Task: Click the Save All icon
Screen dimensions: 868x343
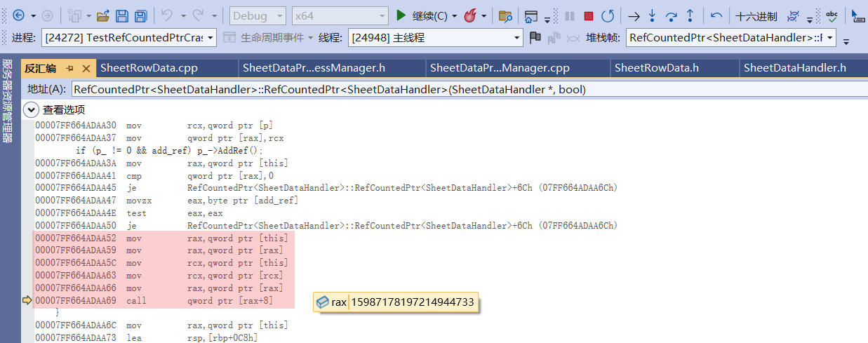Action: pyautogui.click(x=141, y=15)
